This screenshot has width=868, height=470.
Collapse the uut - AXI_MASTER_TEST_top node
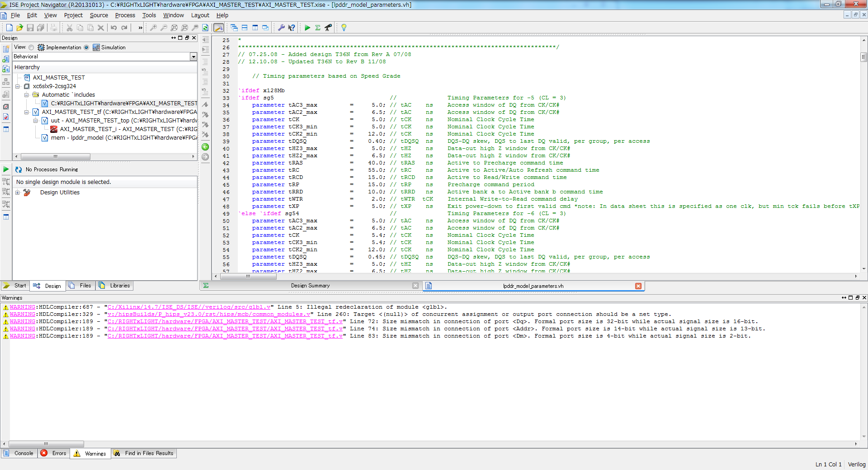(36, 121)
